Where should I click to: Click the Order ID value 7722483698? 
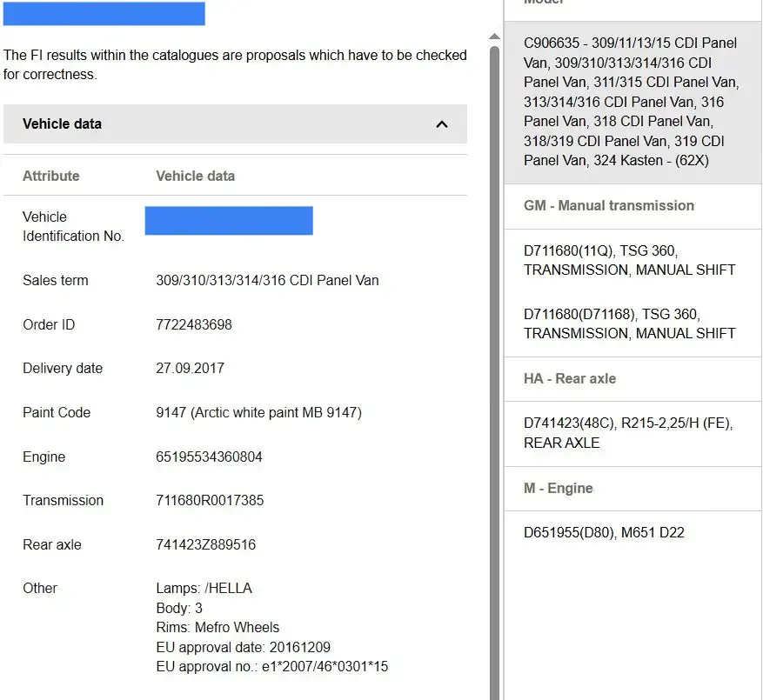[194, 324]
